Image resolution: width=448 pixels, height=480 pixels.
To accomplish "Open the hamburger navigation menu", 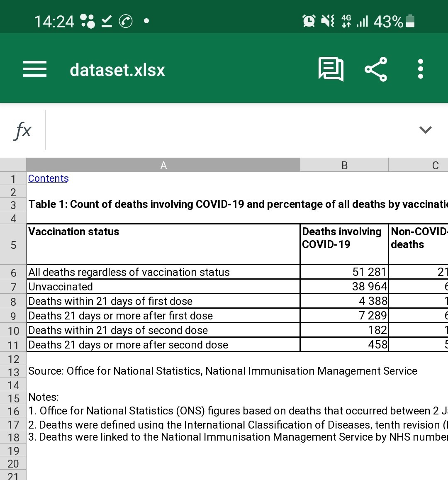I will pos(35,69).
